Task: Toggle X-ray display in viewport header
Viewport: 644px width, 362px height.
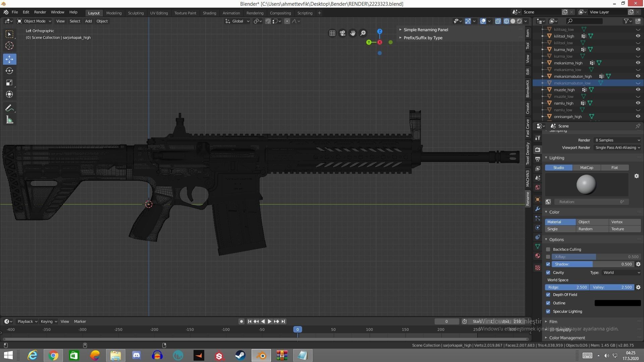Action: 498,21
